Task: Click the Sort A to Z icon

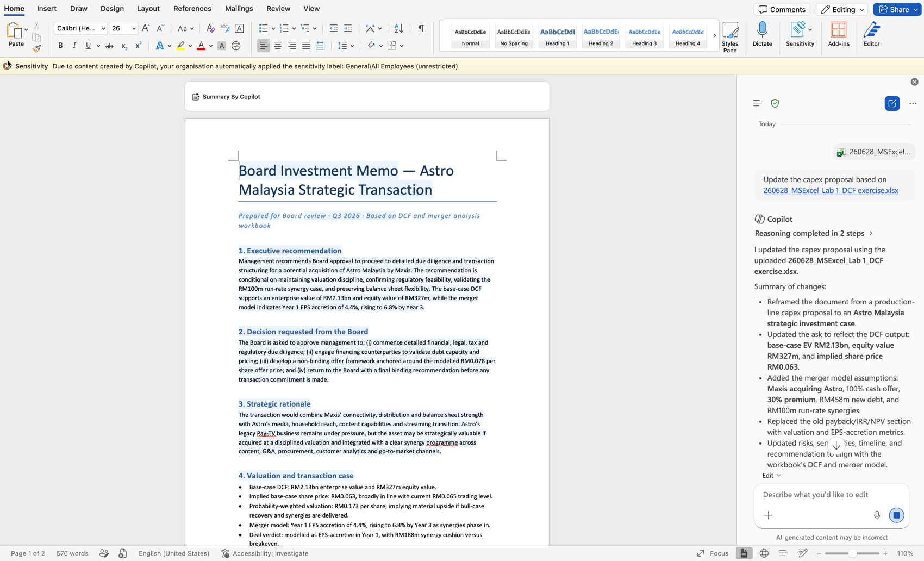Action: (398, 28)
